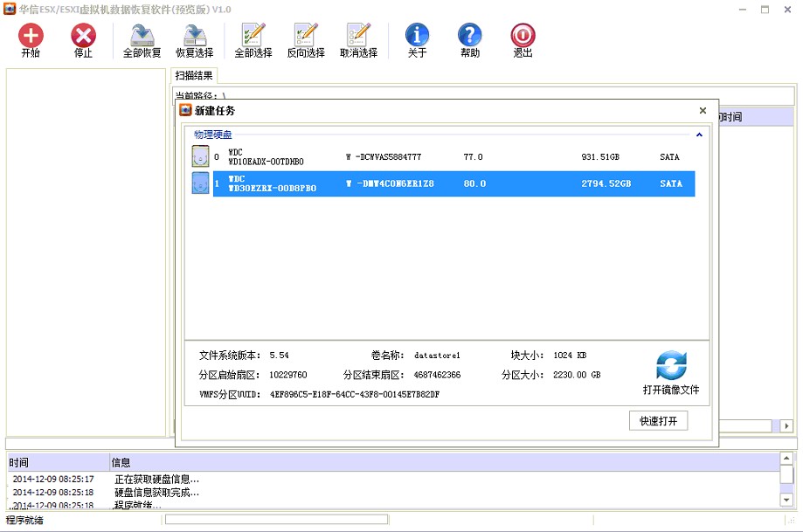Click the disk icon of drive 0
This screenshot has width=803, height=532.
[200, 156]
